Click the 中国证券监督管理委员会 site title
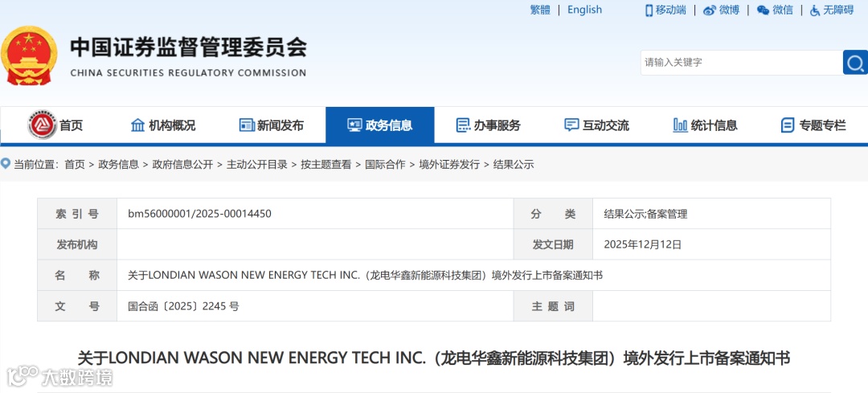 pyautogui.click(x=188, y=47)
